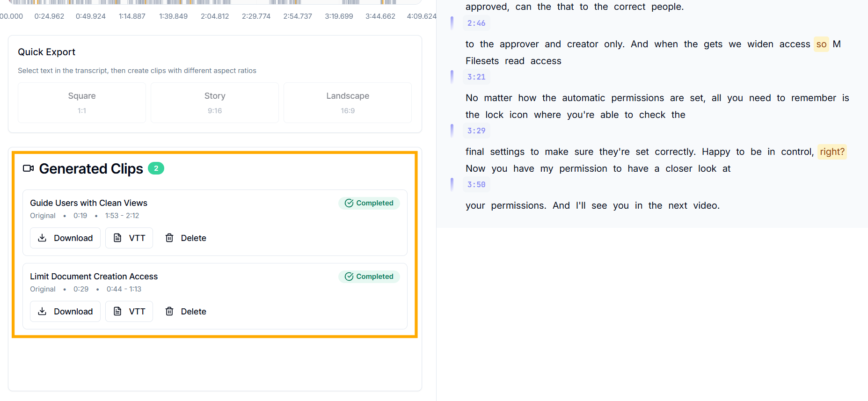Image resolution: width=868 pixels, height=401 pixels.
Task: Export VTT for Guide Users with Clean Views
Action: tap(129, 238)
